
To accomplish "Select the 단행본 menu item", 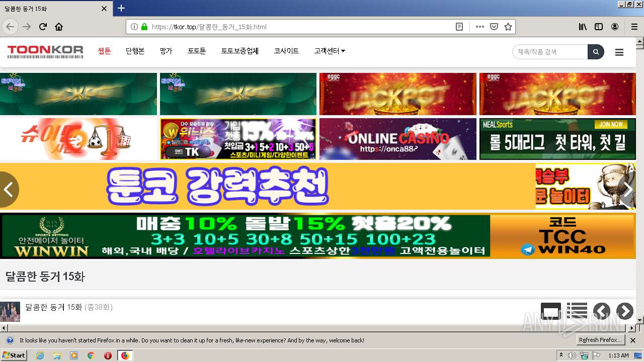I will point(135,51).
